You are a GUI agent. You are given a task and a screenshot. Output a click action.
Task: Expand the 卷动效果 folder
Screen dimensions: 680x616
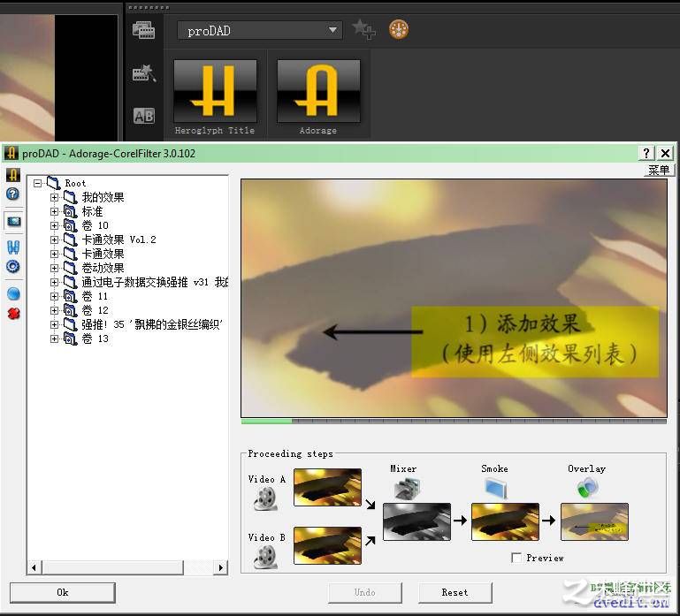[54, 268]
